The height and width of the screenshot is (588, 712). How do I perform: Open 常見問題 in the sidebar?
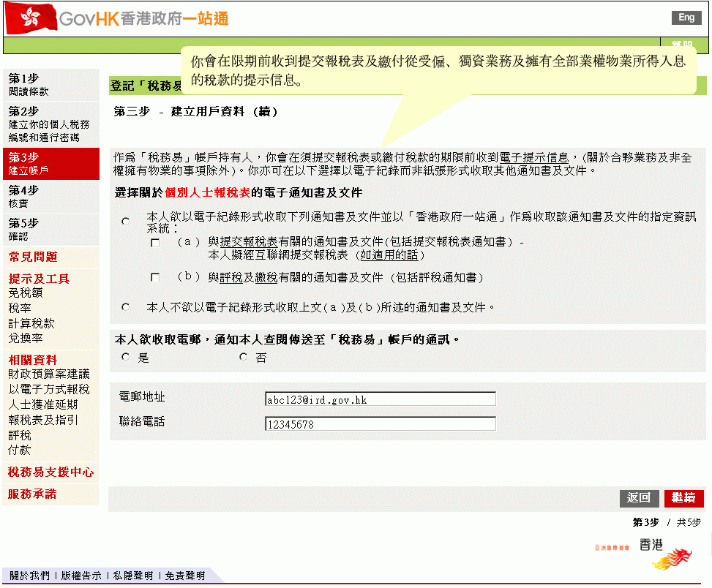pos(33,257)
